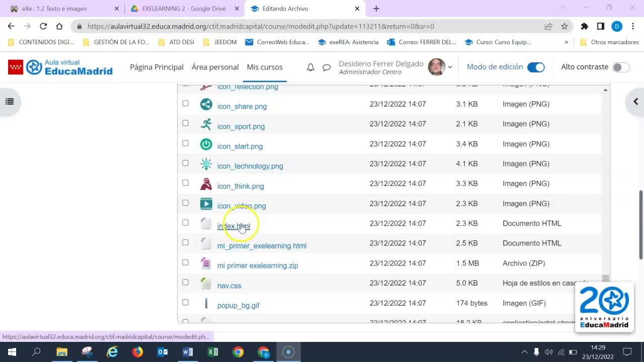Screen dimensions: 644x362
Task: Open the mi_primer_exelearning.html link
Action: (x=262, y=246)
